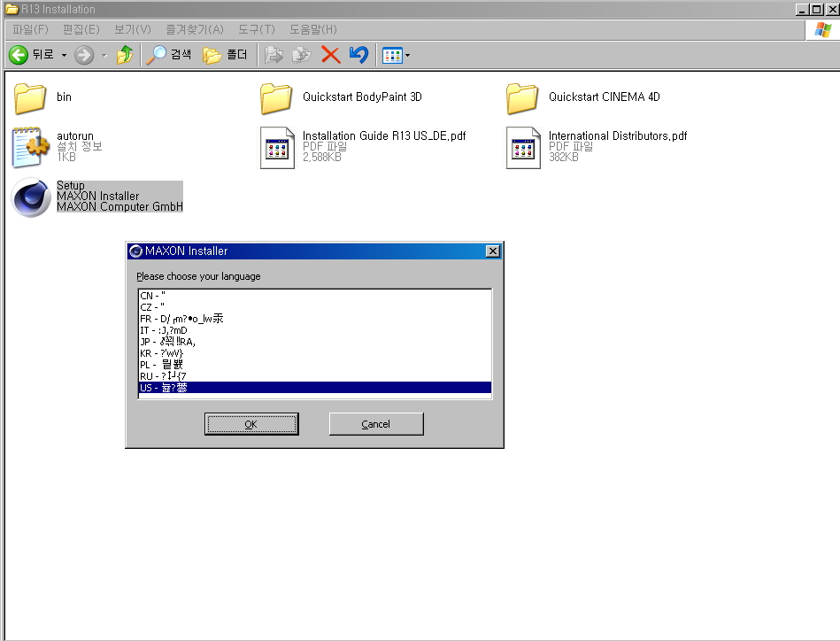Screen dimensions: 840x641
Task: Open the 도구(T) menu
Action: click(257, 29)
